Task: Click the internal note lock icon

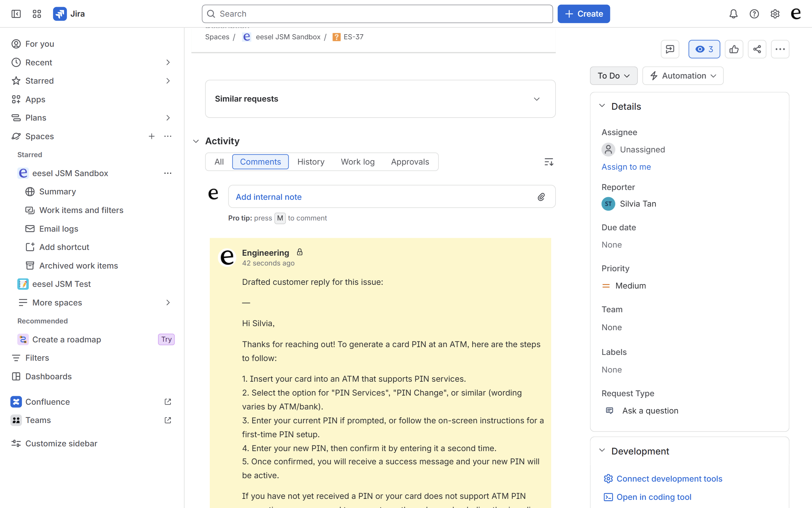Action: (300, 252)
